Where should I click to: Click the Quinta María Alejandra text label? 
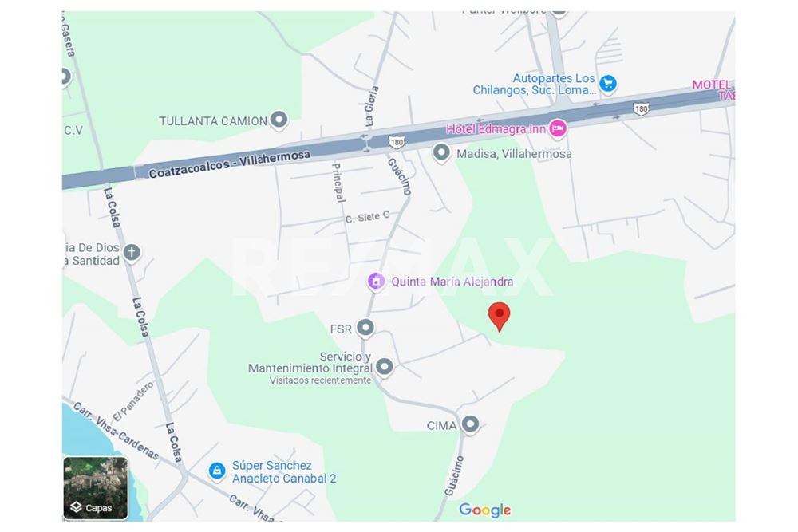(x=452, y=282)
